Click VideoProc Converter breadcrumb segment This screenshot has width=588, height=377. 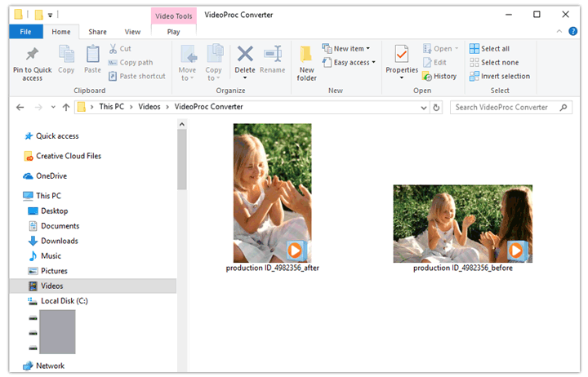(x=208, y=107)
